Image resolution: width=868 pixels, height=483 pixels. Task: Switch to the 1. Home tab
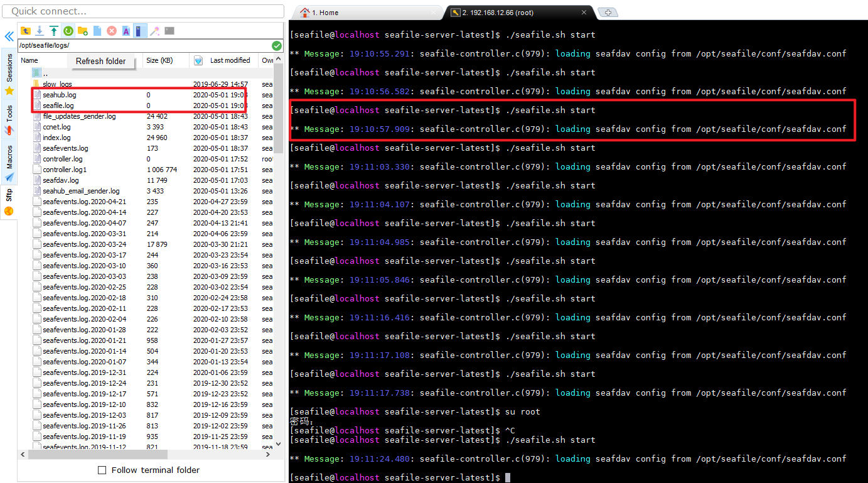pos(368,13)
